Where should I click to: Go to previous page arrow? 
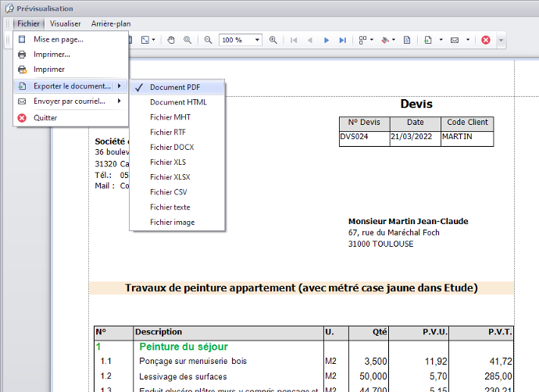pos(309,40)
